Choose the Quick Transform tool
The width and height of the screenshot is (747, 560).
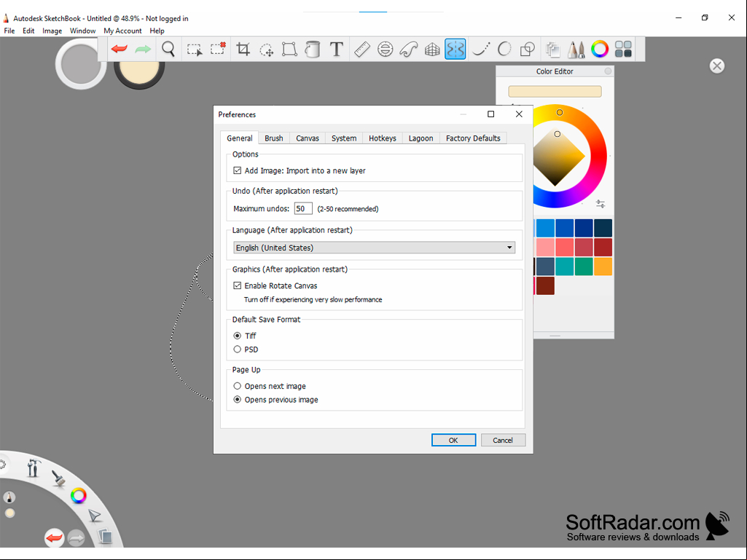click(x=266, y=50)
